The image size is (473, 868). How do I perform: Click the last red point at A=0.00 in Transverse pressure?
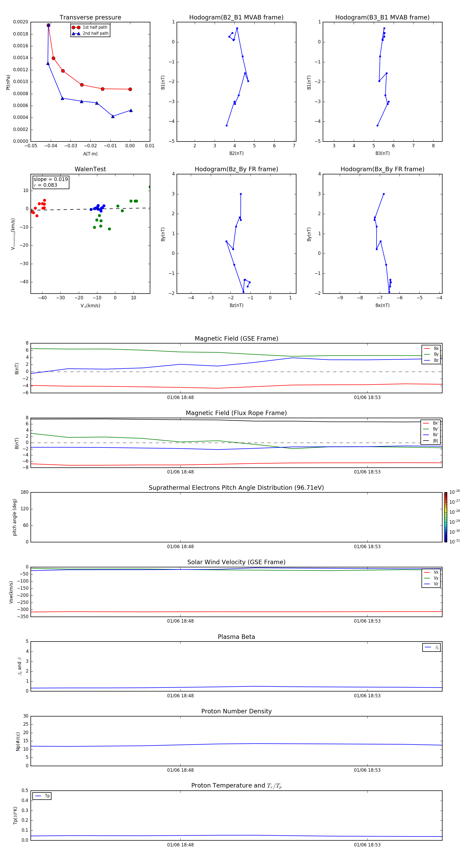pyautogui.click(x=130, y=89)
